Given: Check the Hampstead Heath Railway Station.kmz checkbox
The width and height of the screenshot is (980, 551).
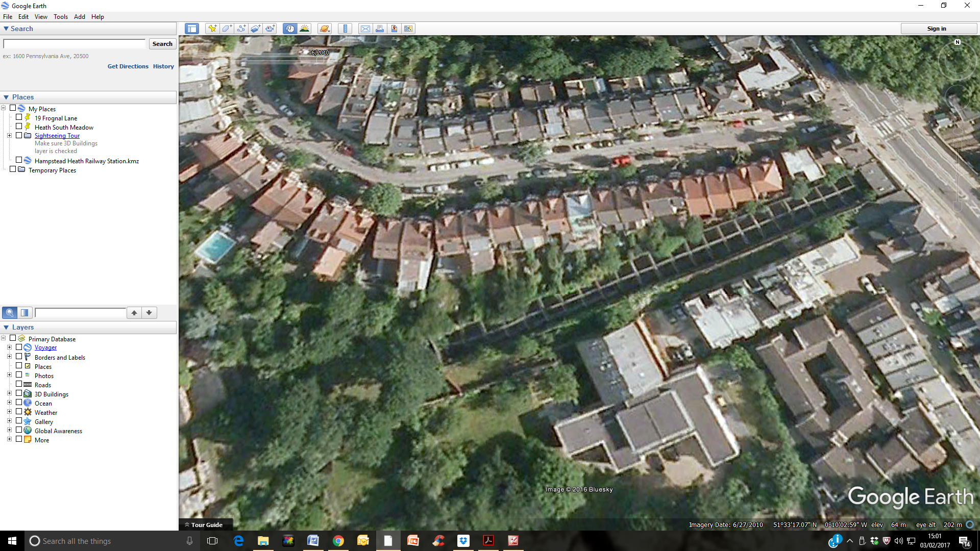Looking at the screenshot, I should pyautogui.click(x=19, y=160).
